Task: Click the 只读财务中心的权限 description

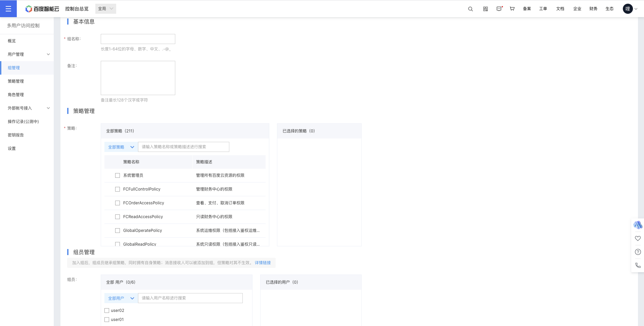Action: (x=214, y=217)
